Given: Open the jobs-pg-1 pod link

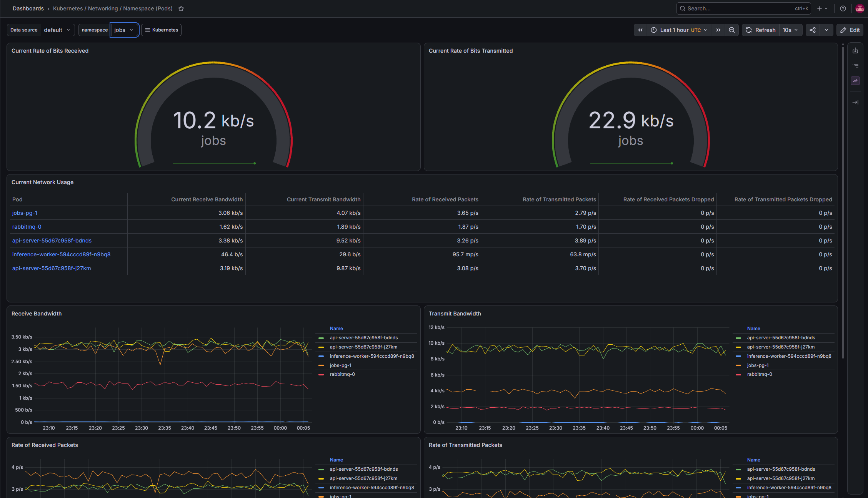Looking at the screenshot, I should coord(25,213).
